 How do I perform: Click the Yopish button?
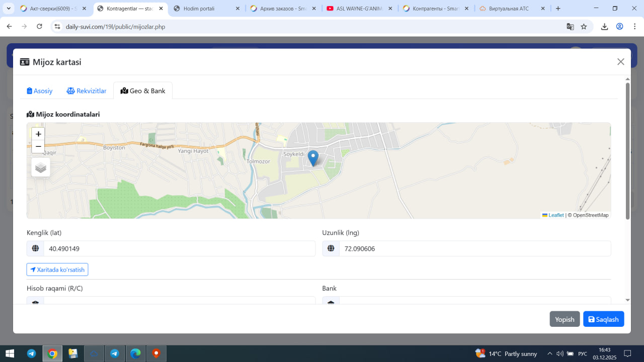565,319
